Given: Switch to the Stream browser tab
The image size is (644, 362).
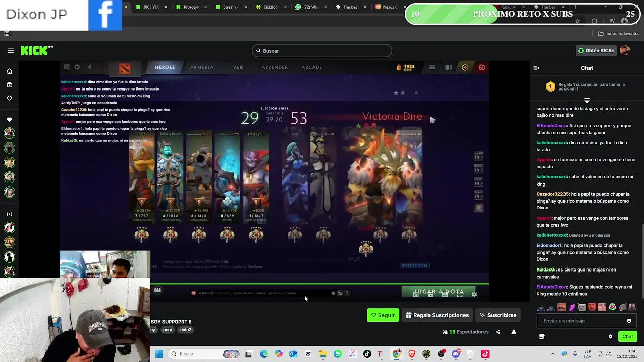Looking at the screenshot, I should 232,7.
